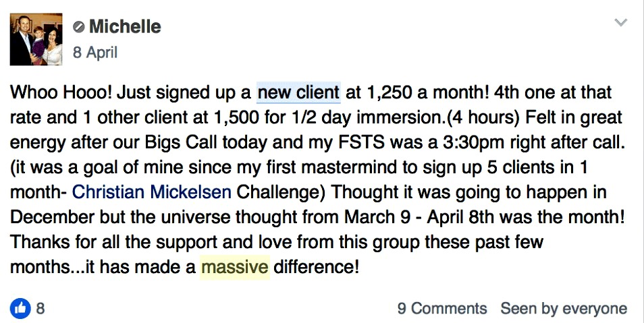Click the highlighted 'new client' phrase
The width and height of the screenshot is (644, 323).
298,92
